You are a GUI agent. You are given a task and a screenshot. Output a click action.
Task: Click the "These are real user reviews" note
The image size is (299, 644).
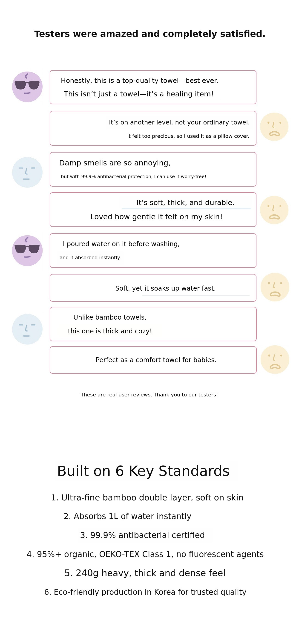[x=149, y=395]
